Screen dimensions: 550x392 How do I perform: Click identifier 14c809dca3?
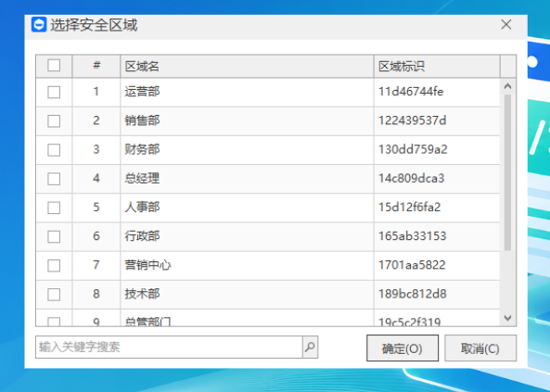click(x=412, y=179)
